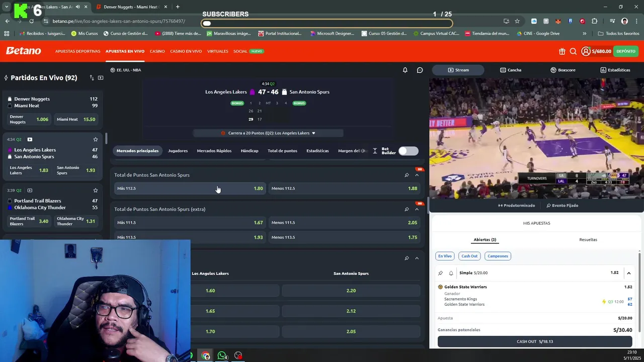644x362 pixels.
Task: Collapse the Simple S/20.00 bet details
Action: tap(628, 273)
